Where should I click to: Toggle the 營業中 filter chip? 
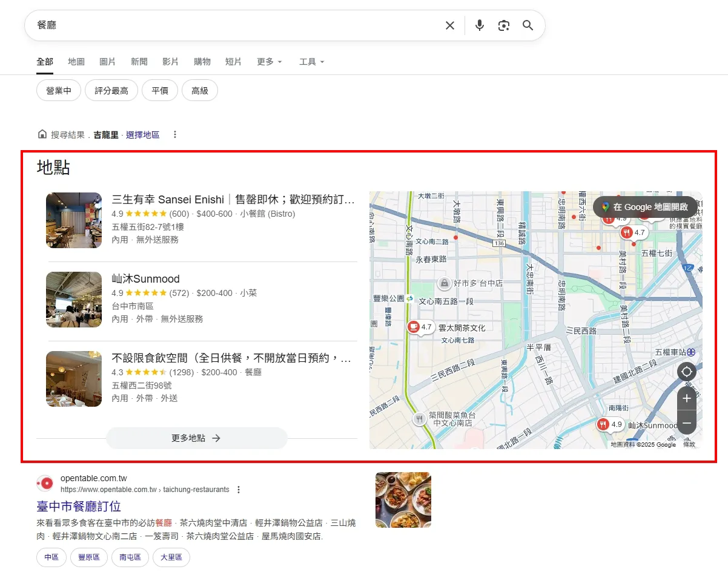(58, 90)
